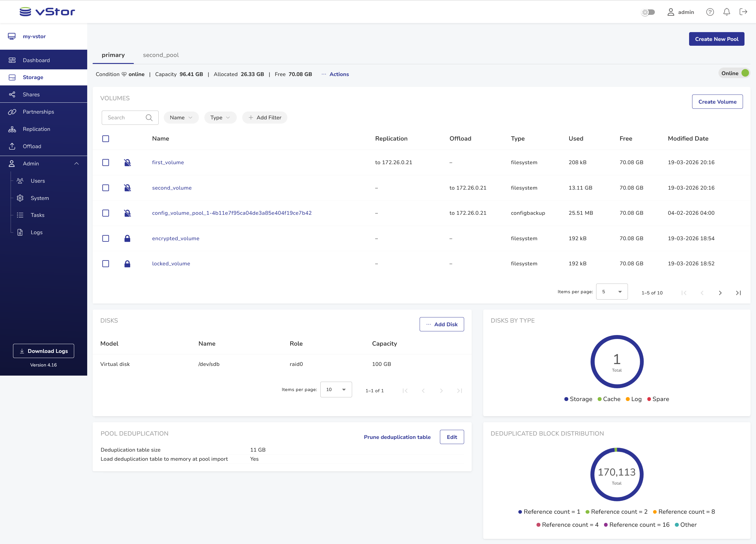The width and height of the screenshot is (756, 544).
Task: Toggle the dark mode switch
Action: [x=648, y=12]
